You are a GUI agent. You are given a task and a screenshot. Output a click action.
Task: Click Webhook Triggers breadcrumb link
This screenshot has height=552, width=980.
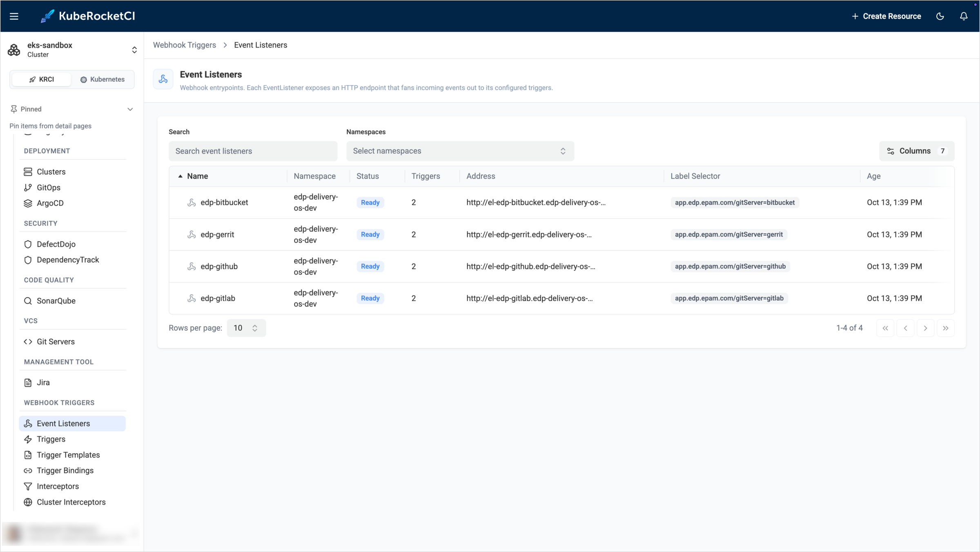185,45
